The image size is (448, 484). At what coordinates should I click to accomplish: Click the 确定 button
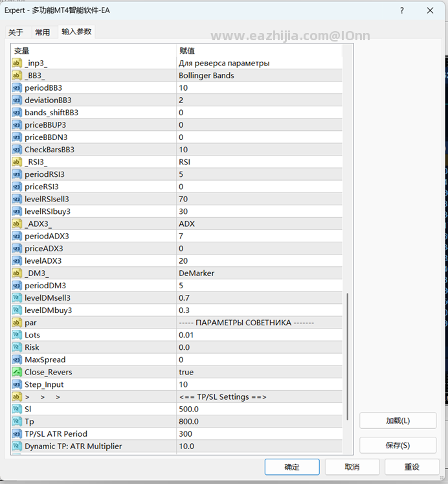pyautogui.click(x=292, y=467)
